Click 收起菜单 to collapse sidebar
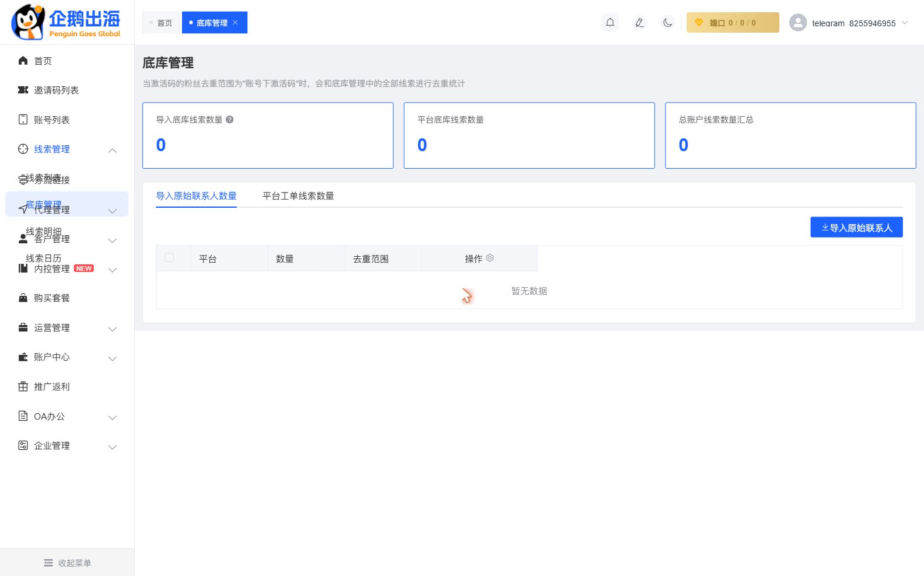This screenshot has height=576, width=924. point(67,563)
